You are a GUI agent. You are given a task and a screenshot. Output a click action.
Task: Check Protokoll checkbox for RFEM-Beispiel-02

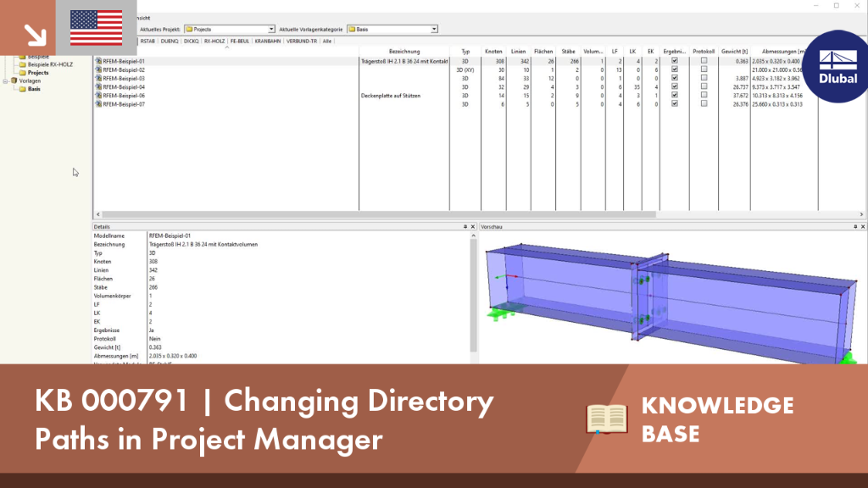coord(704,69)
